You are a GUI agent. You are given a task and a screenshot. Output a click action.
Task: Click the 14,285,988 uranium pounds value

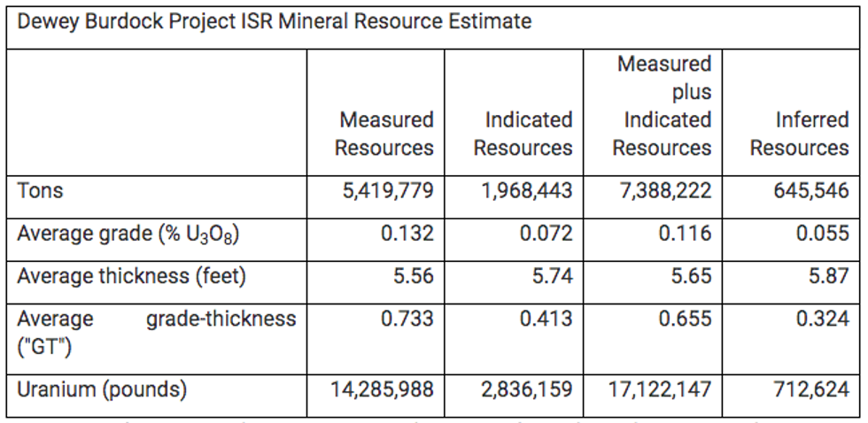coord(383,389)
